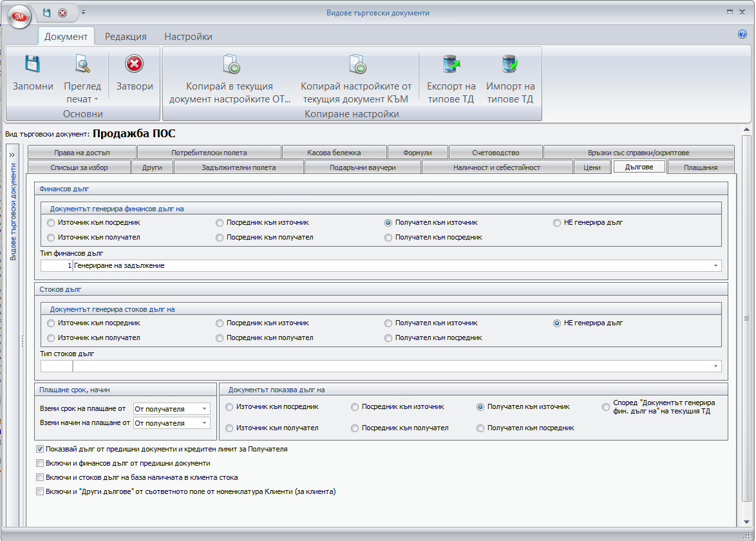Screen dimensions: 756x541
Task: Select stock debt НЕ генерира дълг radio
Action: click(558, 323)
